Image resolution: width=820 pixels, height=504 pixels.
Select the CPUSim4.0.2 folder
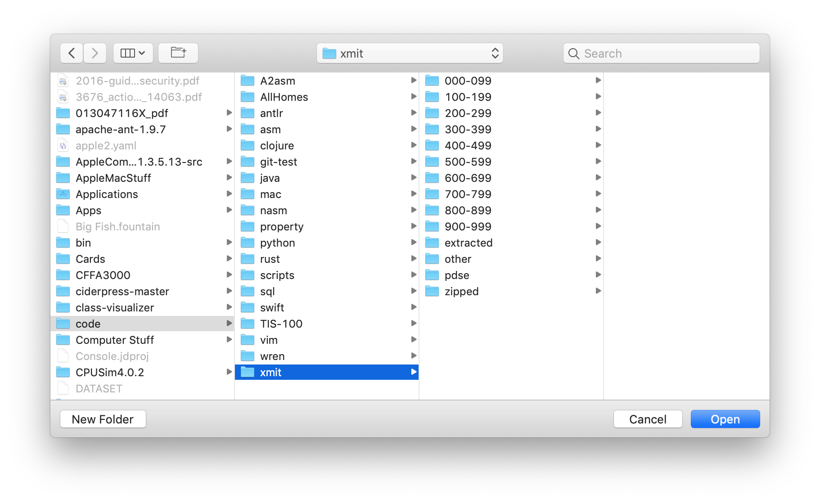coord(142,372)
